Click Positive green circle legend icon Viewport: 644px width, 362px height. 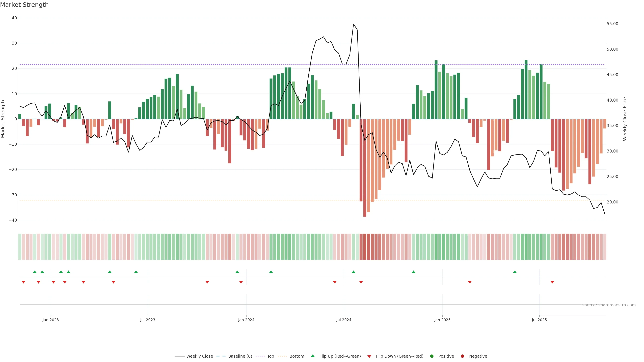(x=432, y=356)
